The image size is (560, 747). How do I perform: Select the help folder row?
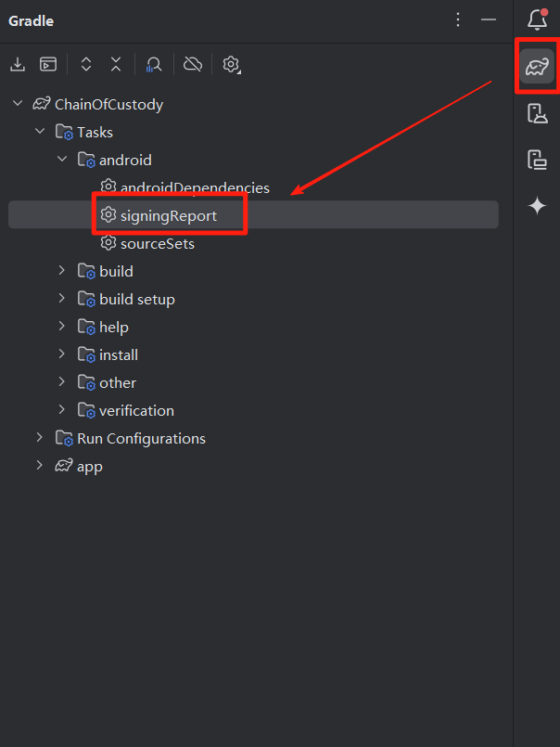(253, 327)
